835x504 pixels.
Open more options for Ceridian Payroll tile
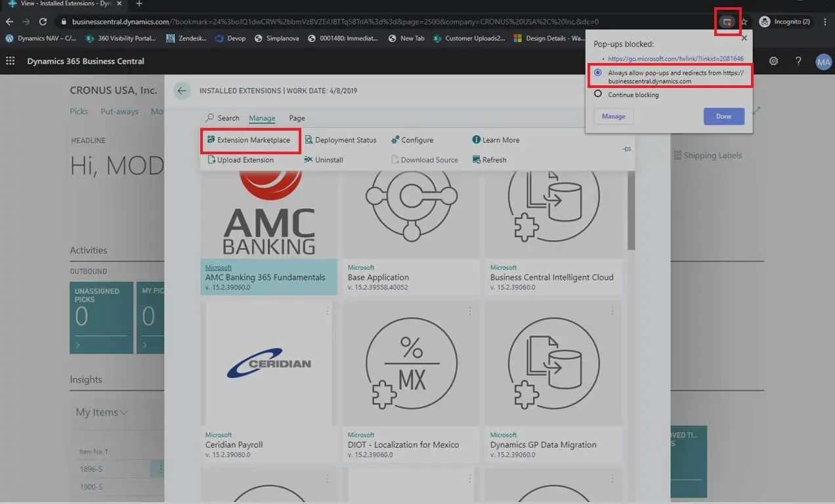point(327,312)
